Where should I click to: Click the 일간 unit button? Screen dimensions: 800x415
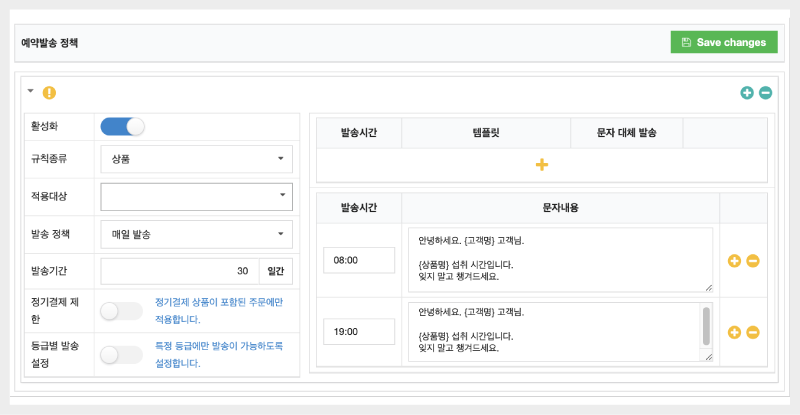[x=275, y=271]
